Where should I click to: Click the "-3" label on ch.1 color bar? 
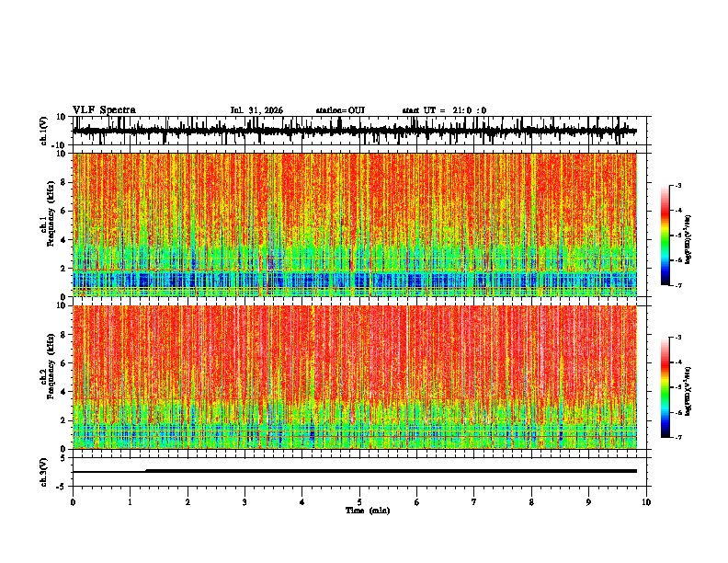[677, 185]
